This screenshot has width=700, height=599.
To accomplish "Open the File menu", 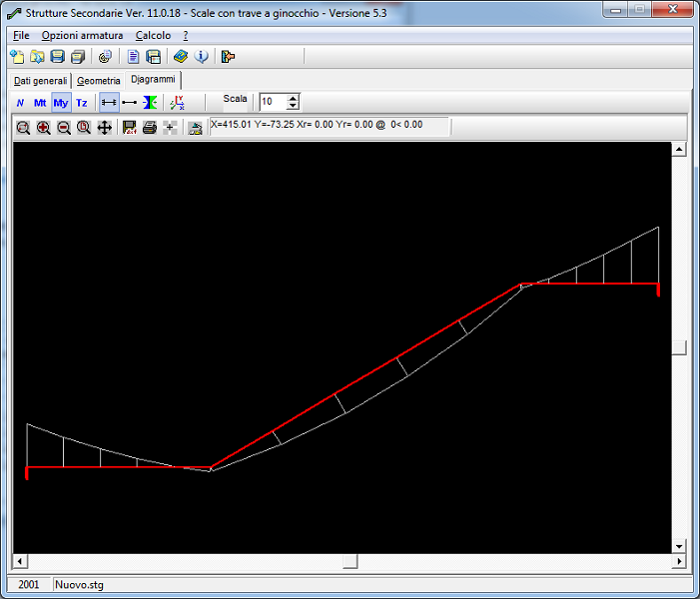I will tap(21, 36).
